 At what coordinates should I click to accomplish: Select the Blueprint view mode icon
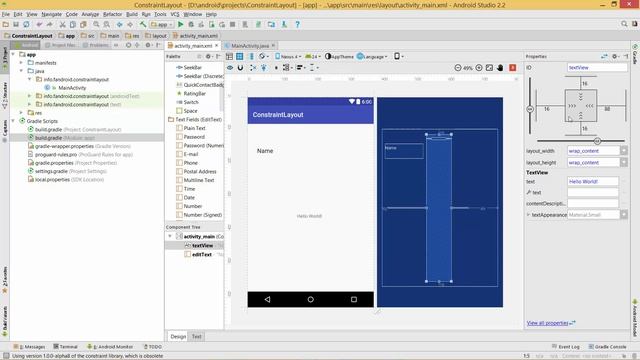(240, 56)
